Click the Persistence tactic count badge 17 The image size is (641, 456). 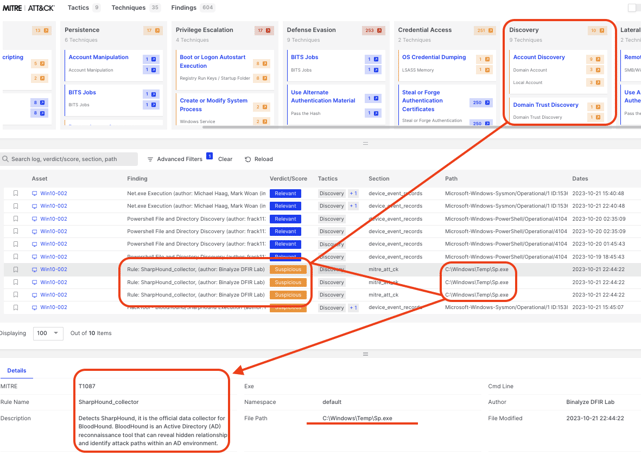click(153, 30)
